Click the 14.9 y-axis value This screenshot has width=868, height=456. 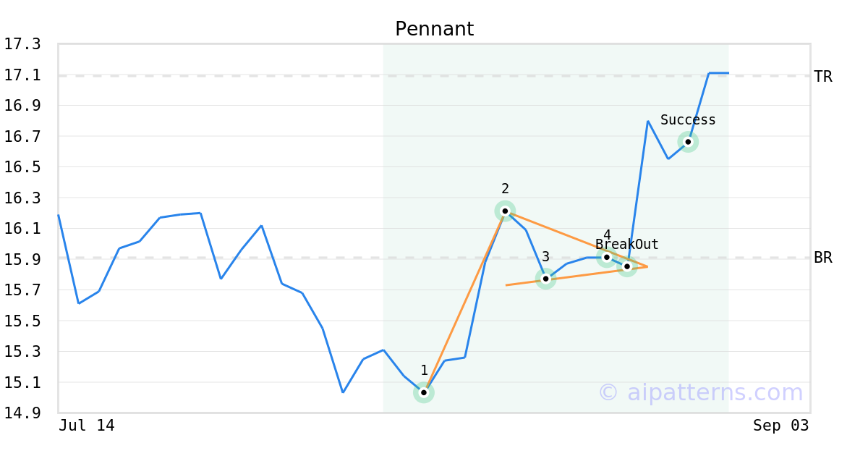(22, 413)
